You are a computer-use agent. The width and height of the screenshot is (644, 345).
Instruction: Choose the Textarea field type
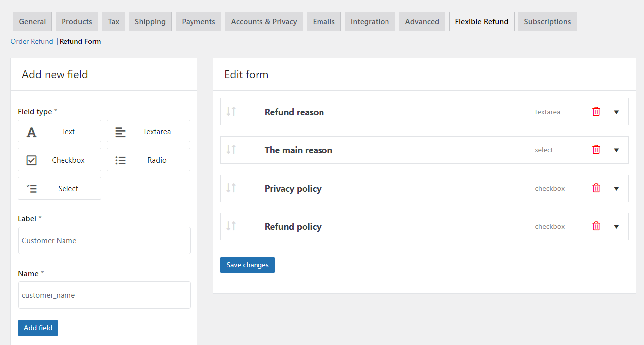pyautogui.click(x=148, y=131)
